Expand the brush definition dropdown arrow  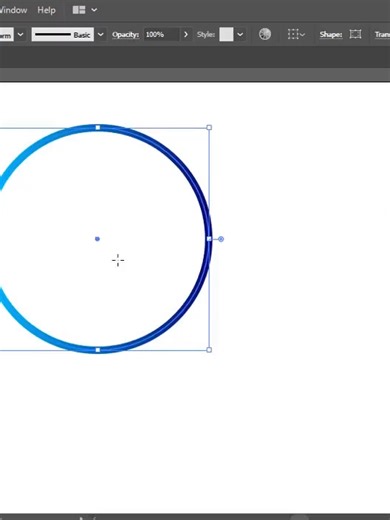click(100, 34)
